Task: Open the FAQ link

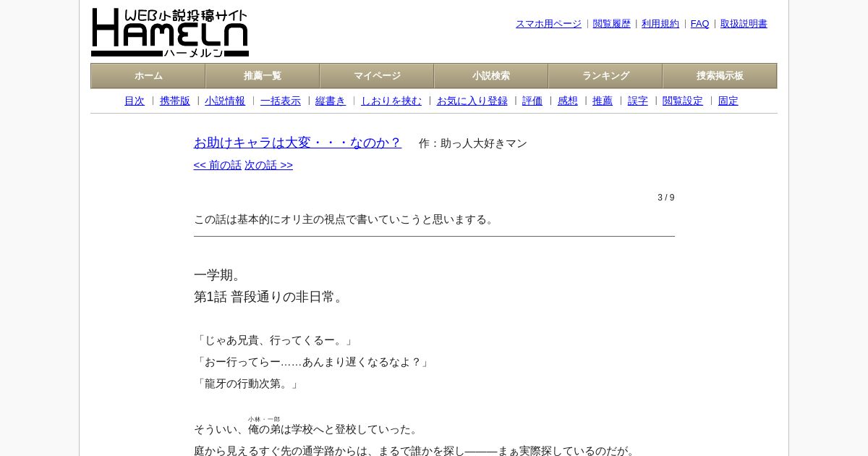Action: coord(700,24)
